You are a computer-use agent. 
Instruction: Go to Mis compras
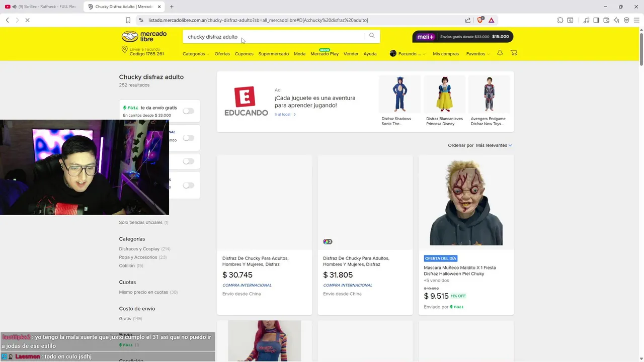coord(446,54)
